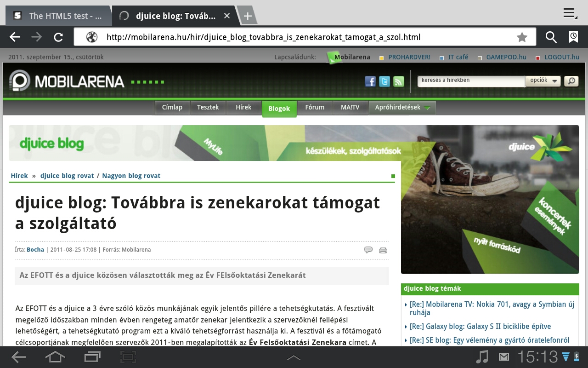Bookmark page with star icon
The width and height of the screenshot is (588, 368).
point(522,37)
